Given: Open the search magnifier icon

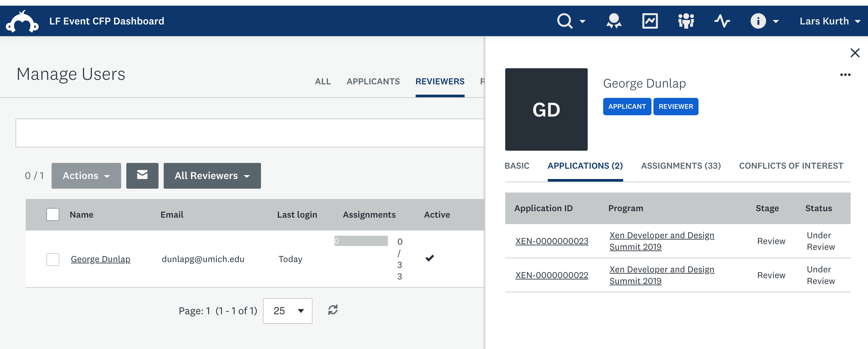Looking at the screenshot, I should pos(564,21).
